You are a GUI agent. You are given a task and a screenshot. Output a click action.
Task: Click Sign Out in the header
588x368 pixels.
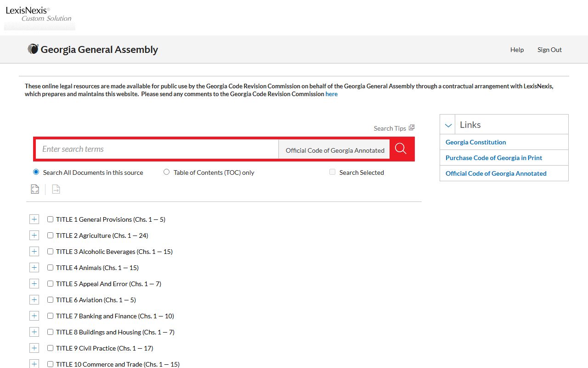(549, 50)
